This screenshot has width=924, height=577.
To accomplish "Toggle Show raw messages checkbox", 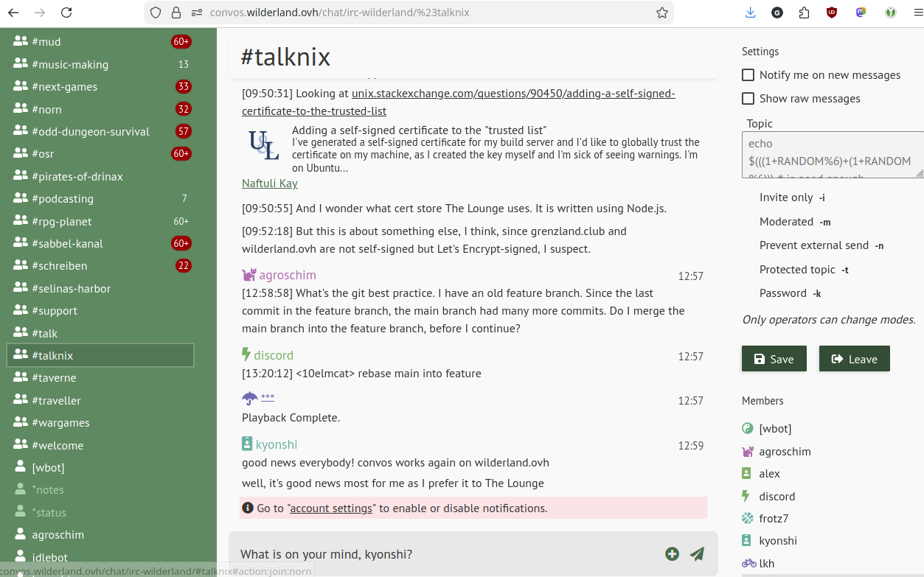I will [x=748, y=99].
